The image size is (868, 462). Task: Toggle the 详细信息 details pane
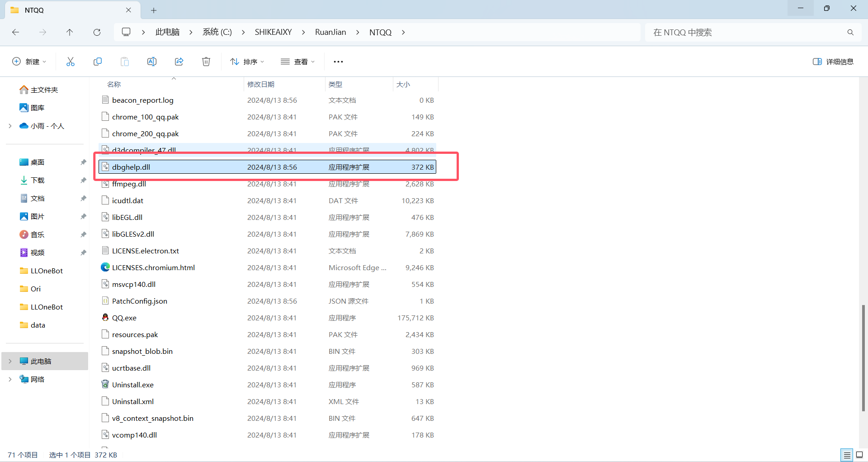[x=833, y=62]
